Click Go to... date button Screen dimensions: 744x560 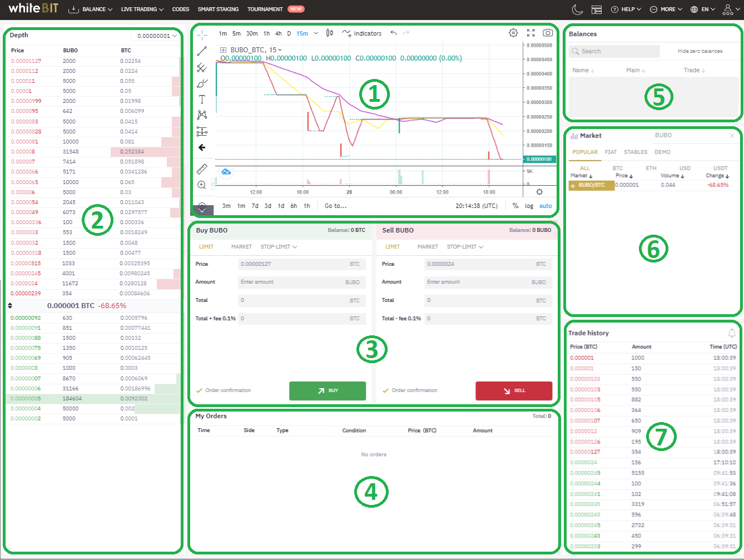click(335, 206)
